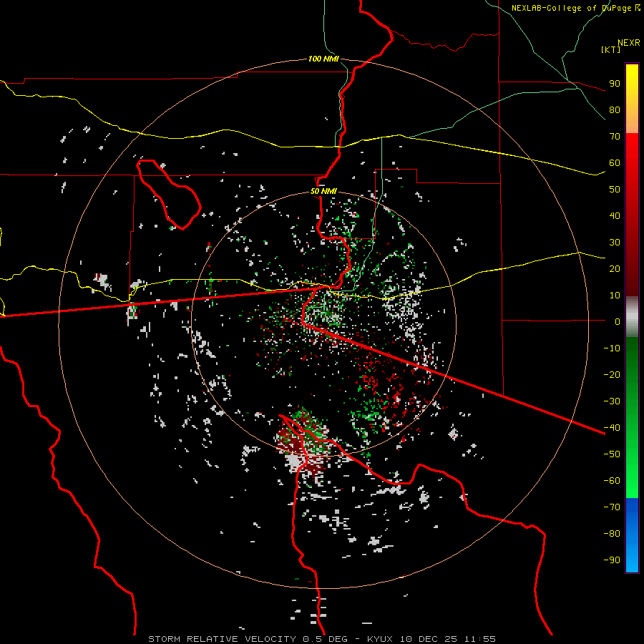Select the storm relative velocity caption text
This screenshot has height=644, width=644.
coord(322,639)
